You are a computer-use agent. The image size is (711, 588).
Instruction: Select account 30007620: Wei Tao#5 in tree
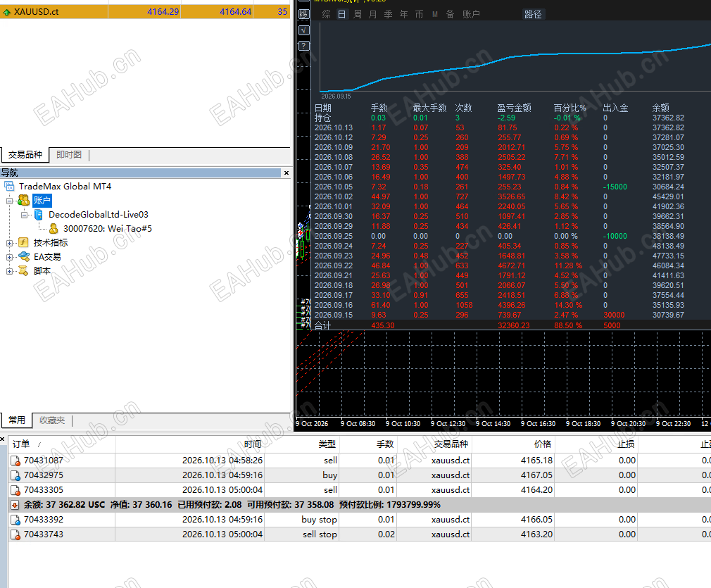108,229
